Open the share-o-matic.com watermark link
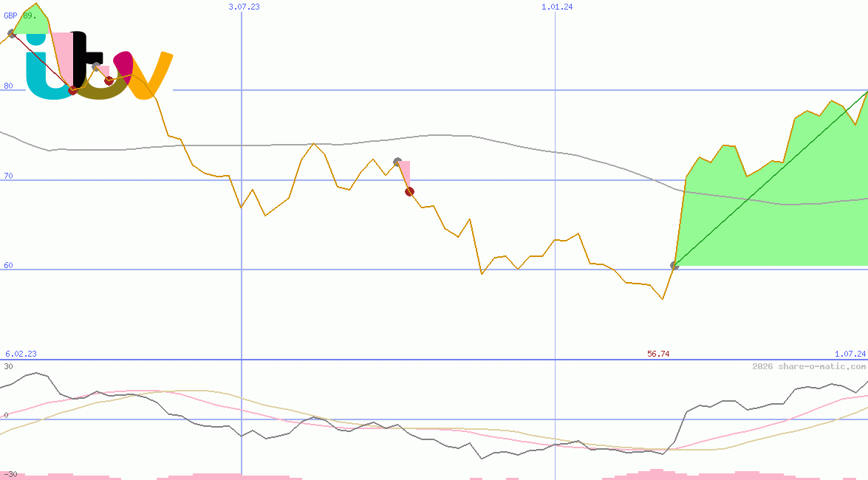Image resolution: width=868 pixels, height=480 pixels. tap(809, 366)
